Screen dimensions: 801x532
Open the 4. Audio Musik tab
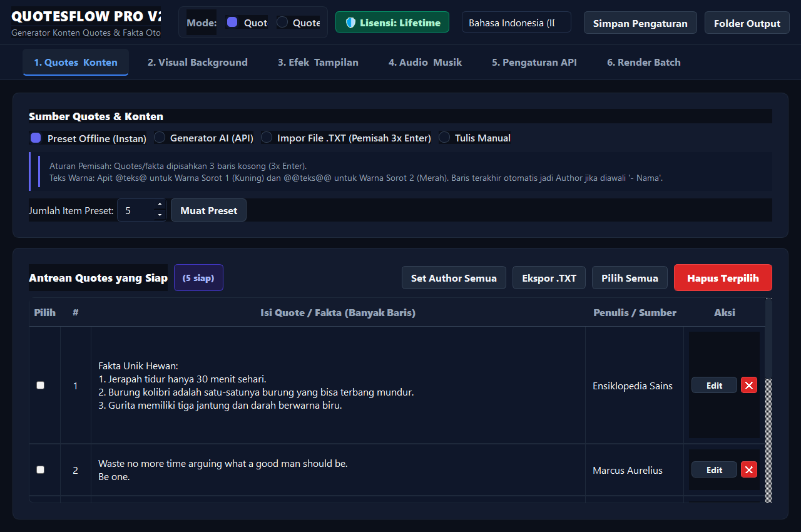click(425, 62)
